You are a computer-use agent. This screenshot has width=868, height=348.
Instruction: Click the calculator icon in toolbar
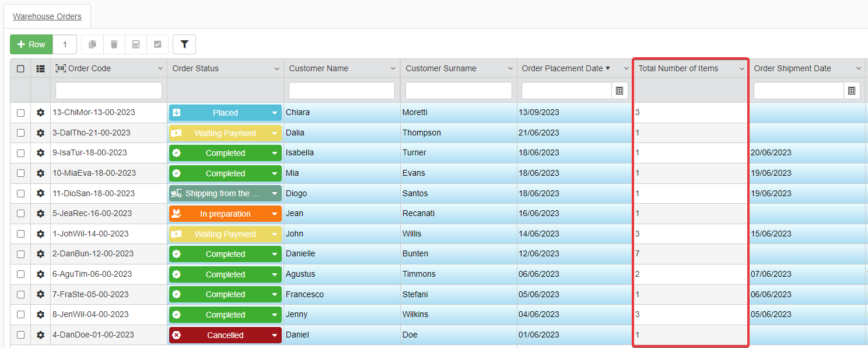136,44
